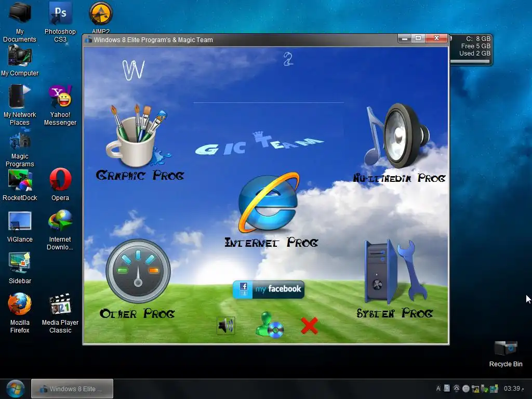532x399 pixels.
Task: Click the red X exit icon
Action: tap(309, 326)
